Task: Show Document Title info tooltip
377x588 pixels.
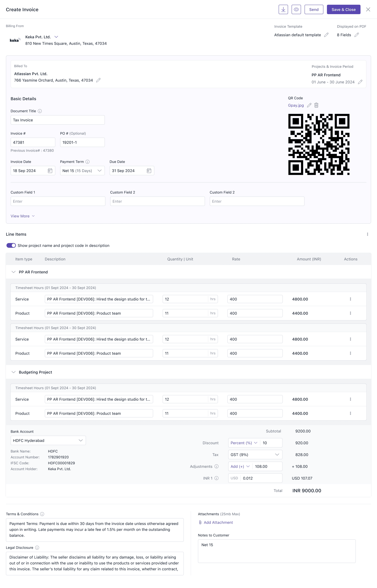Action: point(40,111)
